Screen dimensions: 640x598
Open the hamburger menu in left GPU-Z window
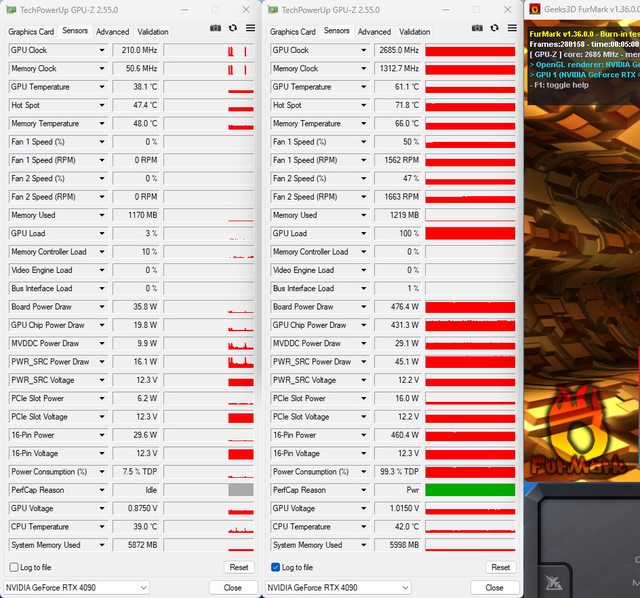(x=248, y=29)
